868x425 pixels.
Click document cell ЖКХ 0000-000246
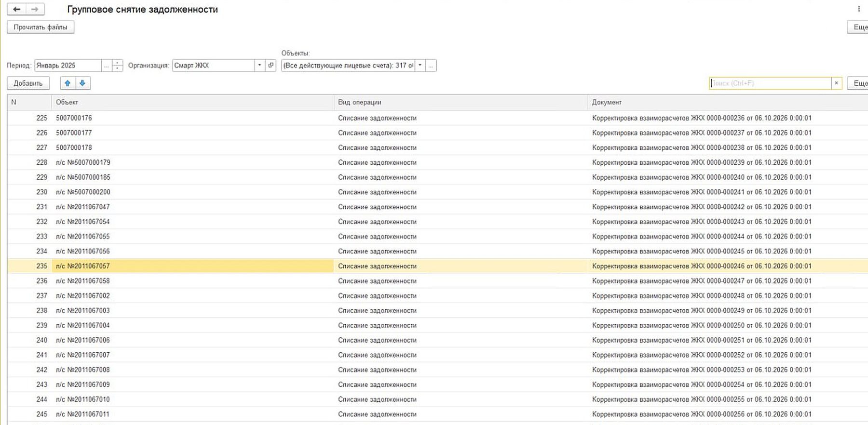(x=728, y=266)
